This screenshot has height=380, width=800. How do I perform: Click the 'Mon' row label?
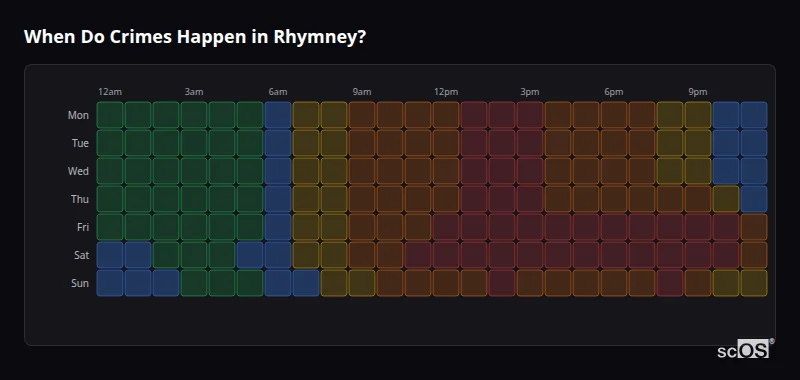point(78,115)
